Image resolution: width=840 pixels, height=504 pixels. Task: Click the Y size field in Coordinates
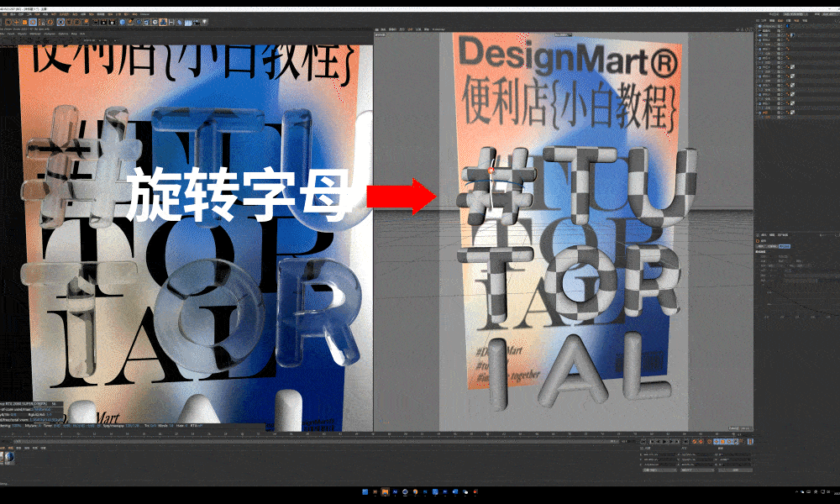698,459
